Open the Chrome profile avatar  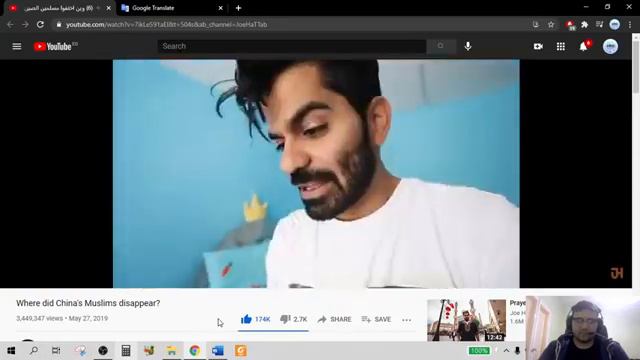click(614, 24)
